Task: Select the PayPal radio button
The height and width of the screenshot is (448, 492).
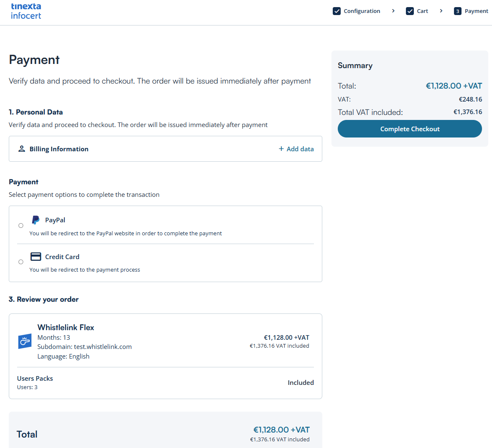Action: click(x=21, y=226)
